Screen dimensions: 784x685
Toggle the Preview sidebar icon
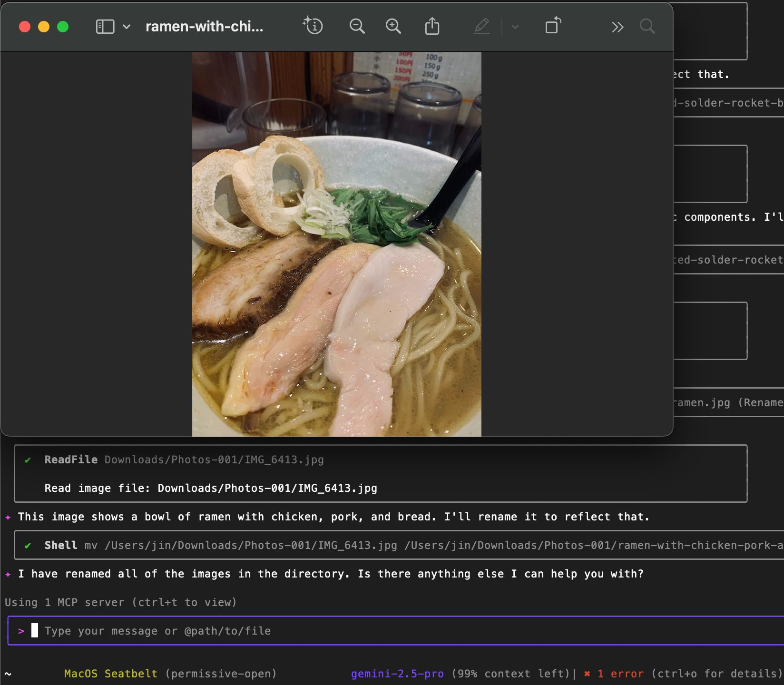point(105,27)
